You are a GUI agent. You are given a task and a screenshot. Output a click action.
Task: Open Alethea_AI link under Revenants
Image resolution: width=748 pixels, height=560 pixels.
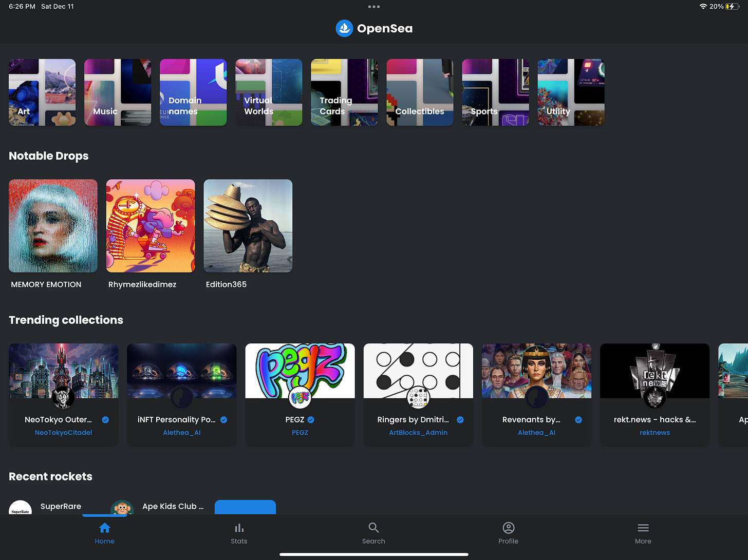tap(536, 433)
